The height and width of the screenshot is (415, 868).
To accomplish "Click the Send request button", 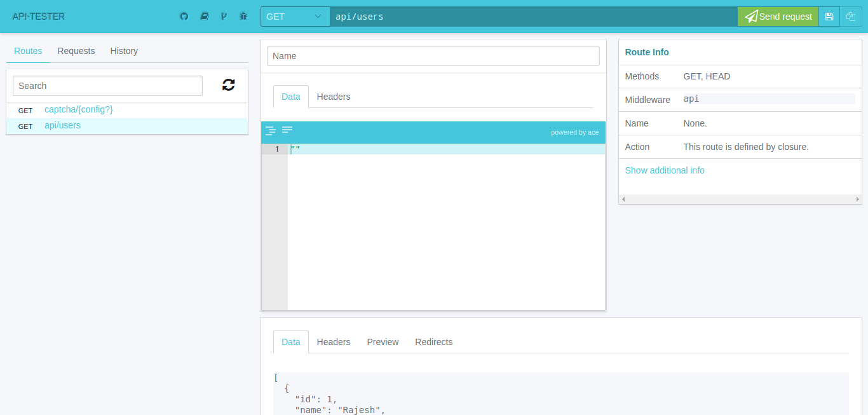I will point(778,17).
